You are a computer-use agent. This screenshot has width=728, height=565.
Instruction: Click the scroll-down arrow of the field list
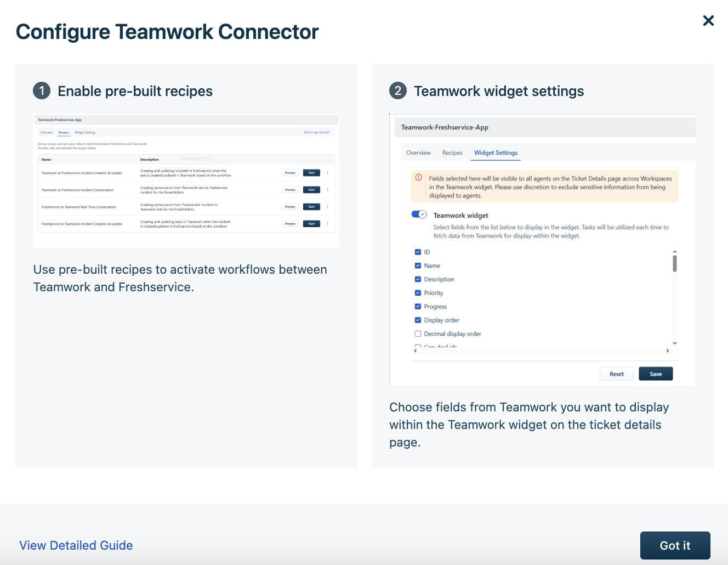point(675,343)
